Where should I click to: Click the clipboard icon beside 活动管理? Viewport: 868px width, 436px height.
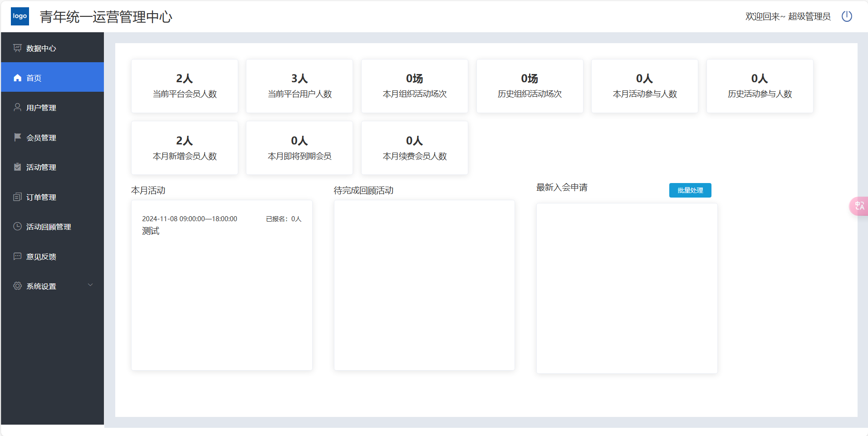[17, 167]
